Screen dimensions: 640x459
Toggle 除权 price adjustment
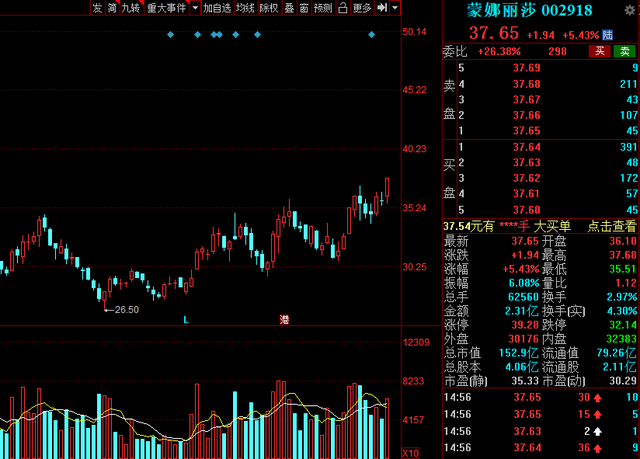point(269,7)
